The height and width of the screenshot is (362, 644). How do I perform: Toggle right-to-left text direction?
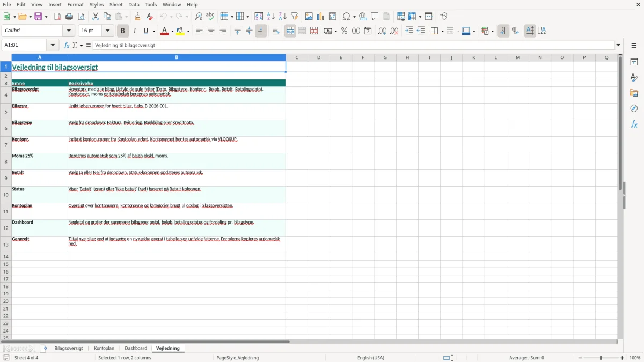(515, 31)
